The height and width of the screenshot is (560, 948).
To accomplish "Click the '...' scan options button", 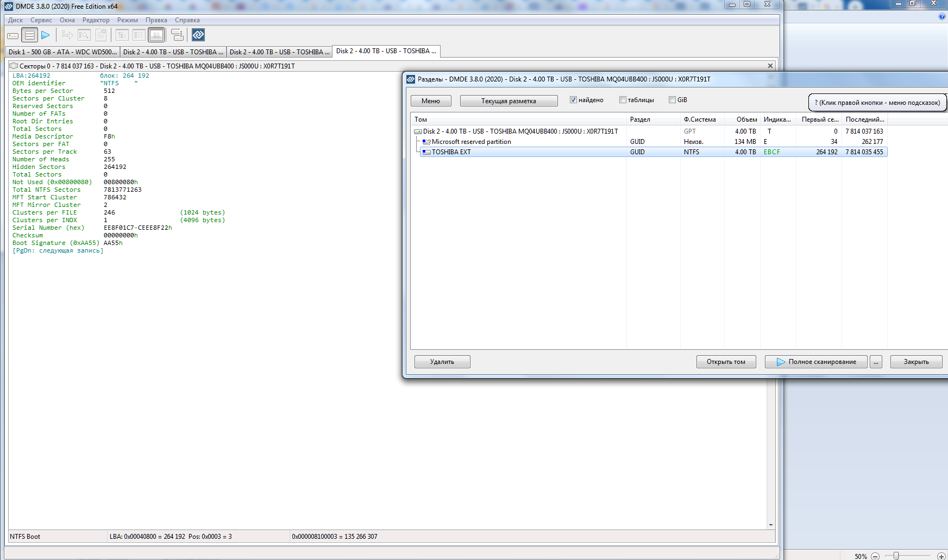I will click(x=876, y=362).
